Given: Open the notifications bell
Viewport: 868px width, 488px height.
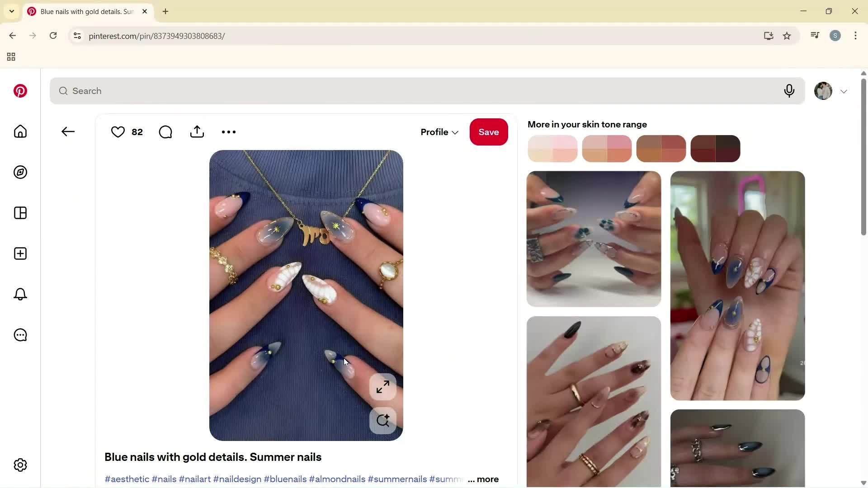Looking at the screenshot, I should [20, 294].
